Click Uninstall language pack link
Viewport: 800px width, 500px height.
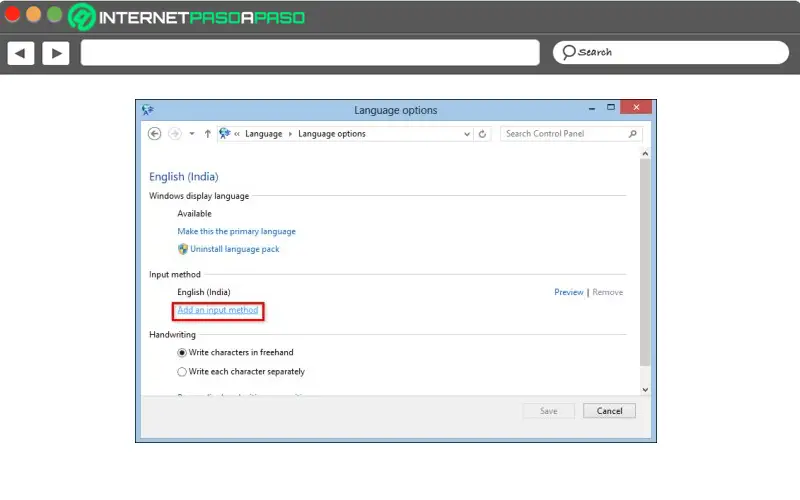coord(235,249)
